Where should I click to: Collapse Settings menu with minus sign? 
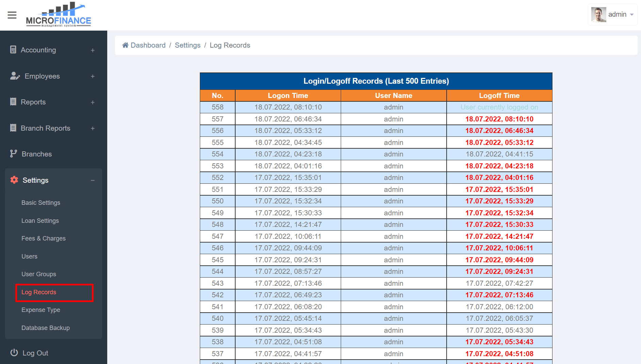(93, 180)
